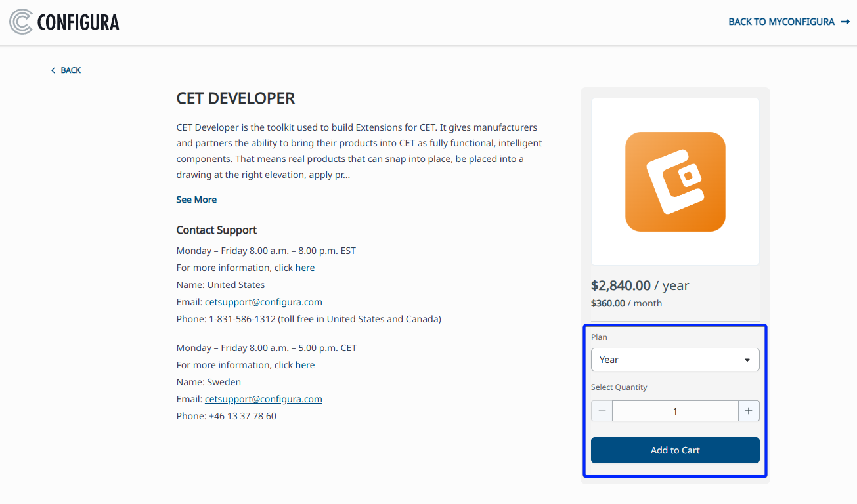Click the CET Developer orange product icon
Image resolution: width=857 pixels, height=504 pixels.
point(675,182)
